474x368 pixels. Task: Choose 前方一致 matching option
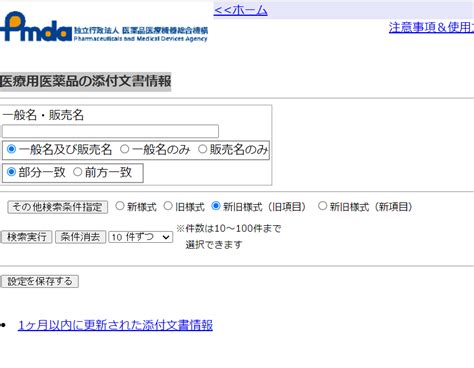point(77,172)
